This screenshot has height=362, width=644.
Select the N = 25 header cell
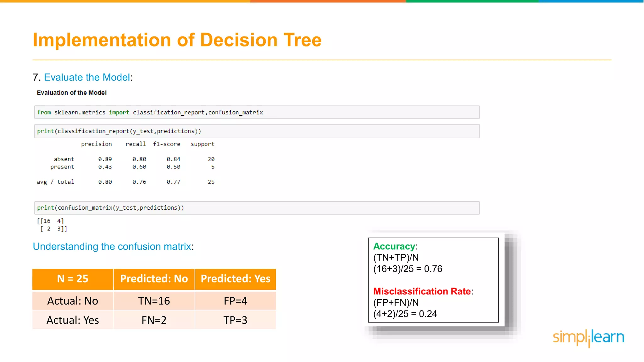pyautogui.click(x=72, y=279)
